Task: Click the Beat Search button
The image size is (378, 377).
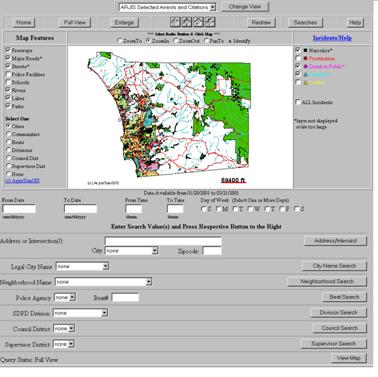Action: pyautogui.click(x=344, y=297)
